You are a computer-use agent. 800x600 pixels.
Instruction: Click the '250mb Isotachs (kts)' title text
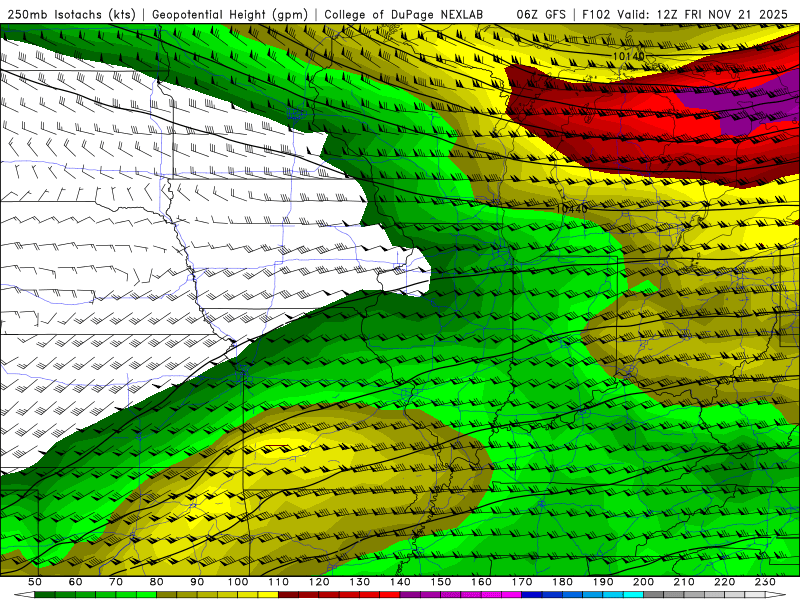[x=71, y=14]
